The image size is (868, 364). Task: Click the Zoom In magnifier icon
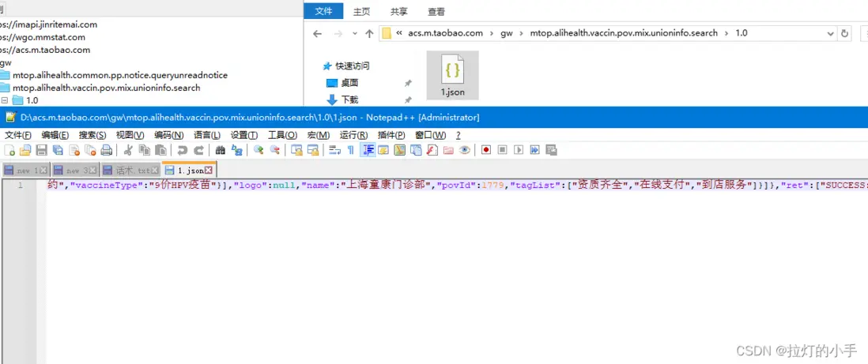click(x=258, y=150)
